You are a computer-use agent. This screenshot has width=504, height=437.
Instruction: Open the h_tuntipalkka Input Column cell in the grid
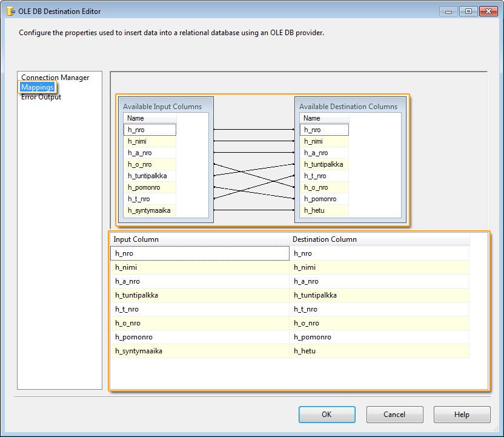200,295
